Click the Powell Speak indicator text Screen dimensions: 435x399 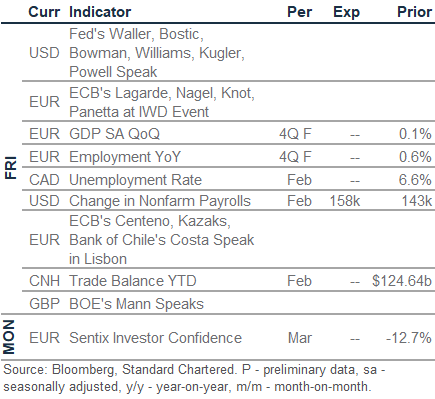[113, 72]
